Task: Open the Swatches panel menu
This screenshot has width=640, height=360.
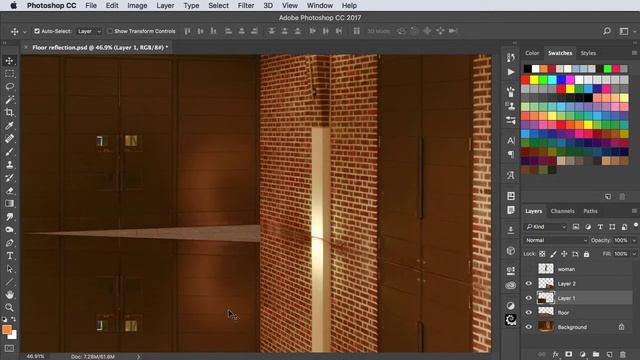Action: [634, 53]
